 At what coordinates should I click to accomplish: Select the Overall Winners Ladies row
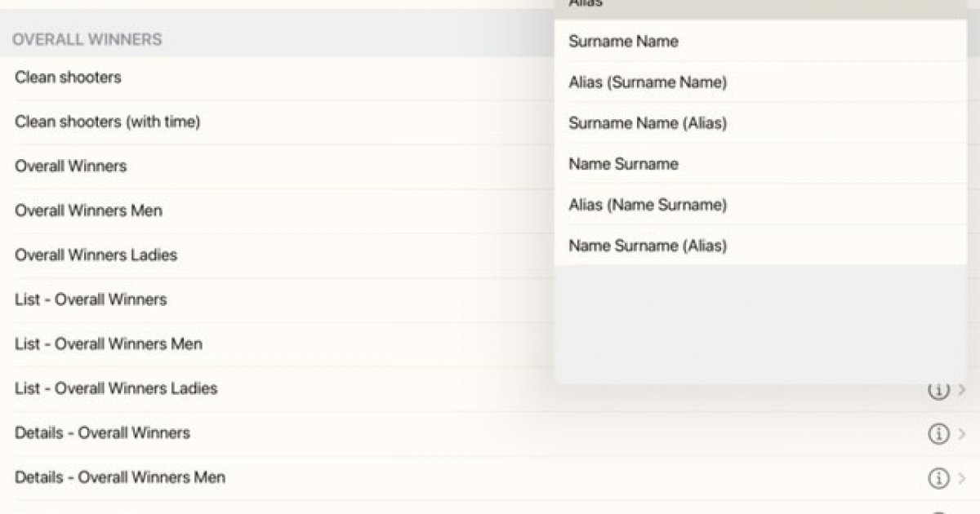(x=96, y=255)
